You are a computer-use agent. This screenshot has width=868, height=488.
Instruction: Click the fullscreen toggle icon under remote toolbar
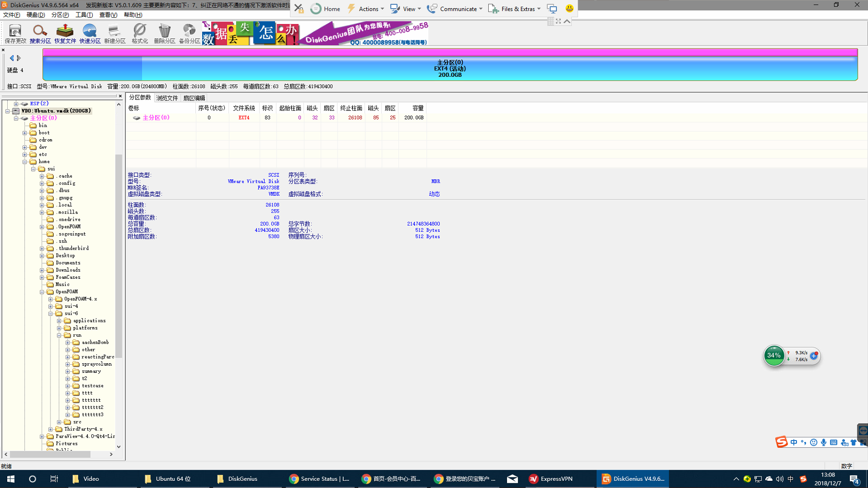(x=558, y=21)
